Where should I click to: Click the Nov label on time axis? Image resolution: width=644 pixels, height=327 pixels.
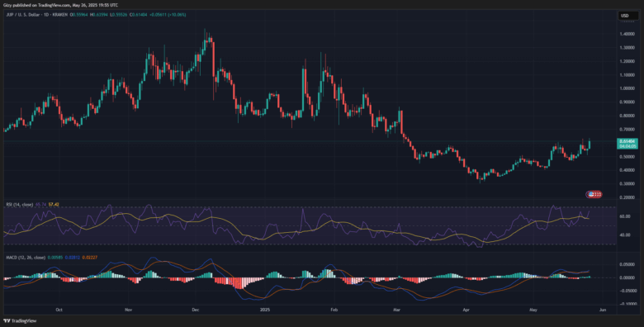click(128, 310)
